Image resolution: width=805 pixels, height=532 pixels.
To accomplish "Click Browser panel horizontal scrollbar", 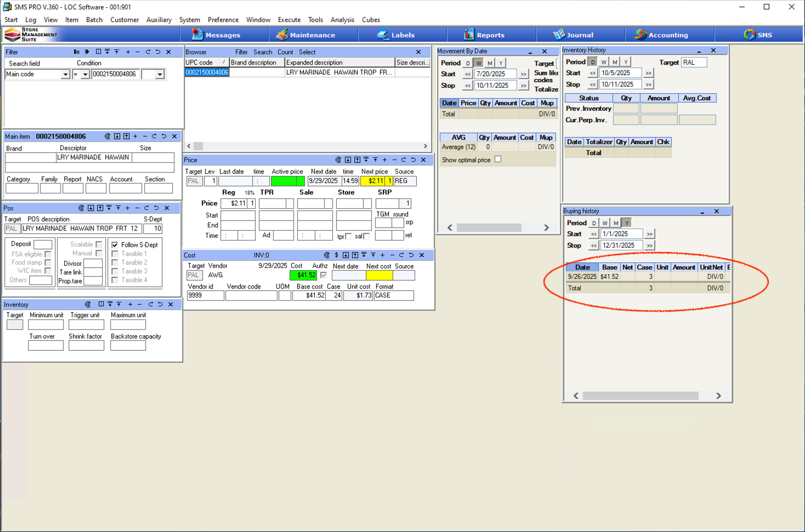I will [x=308, y=146].
